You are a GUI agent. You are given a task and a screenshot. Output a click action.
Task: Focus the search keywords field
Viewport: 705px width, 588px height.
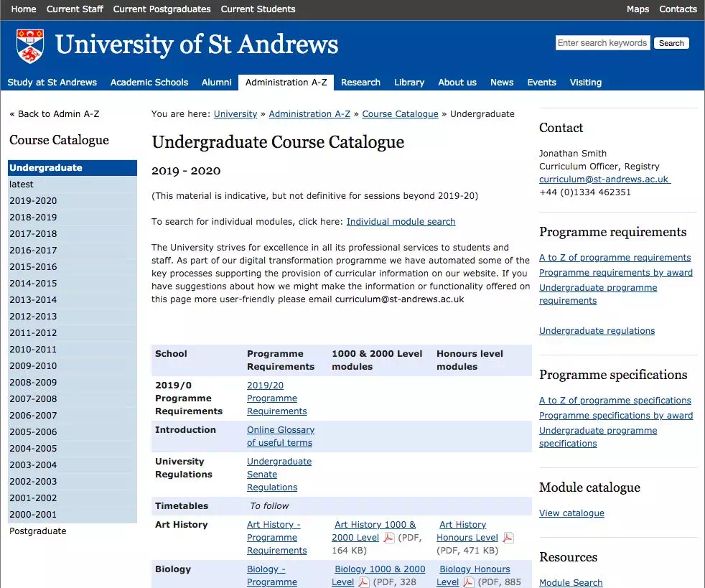(602, 42)
